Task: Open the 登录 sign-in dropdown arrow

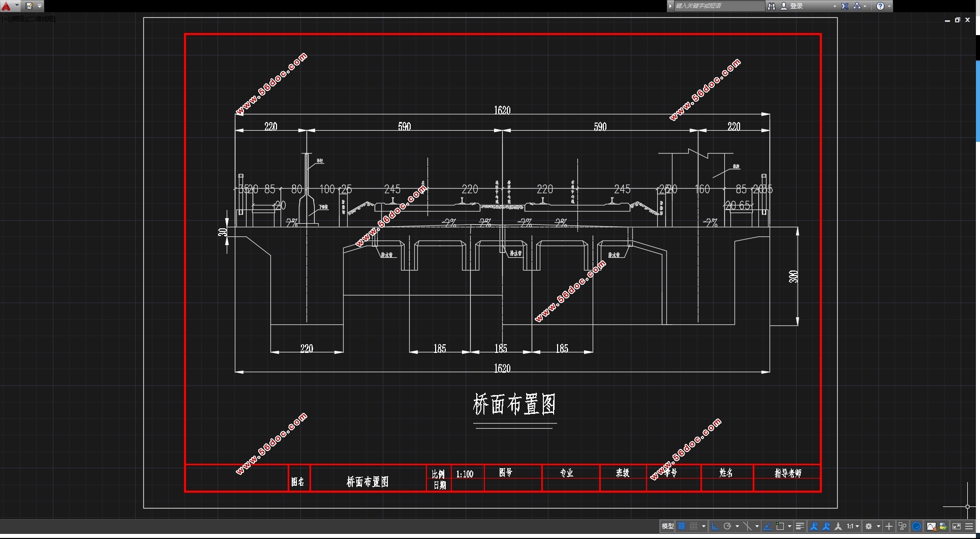Action: (835, 6)
